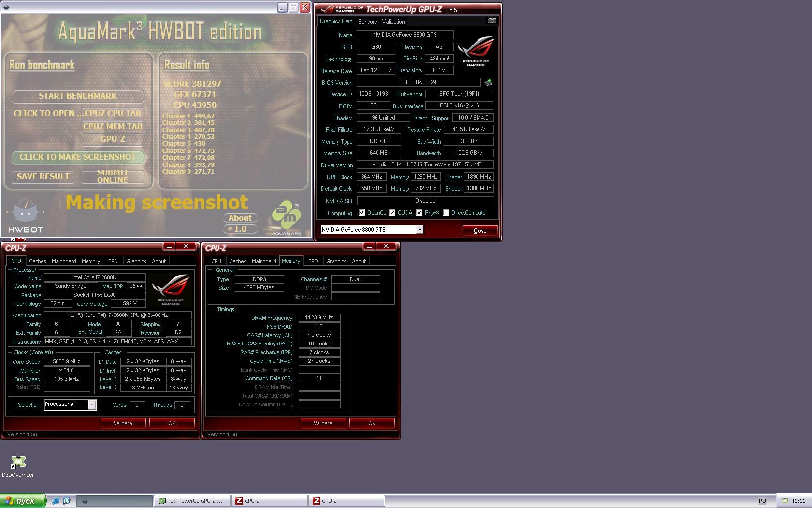Open SPD tab in right CPU-Z window

[313, 261]
